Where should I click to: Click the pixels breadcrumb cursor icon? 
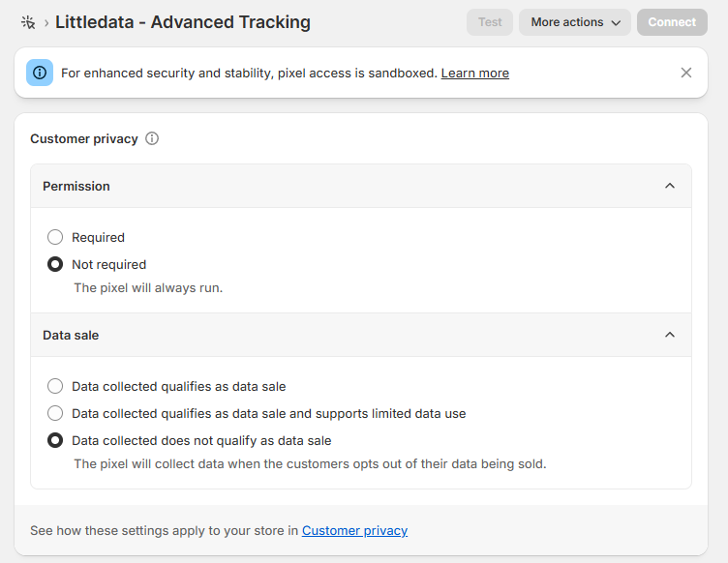tap(28, 22)
